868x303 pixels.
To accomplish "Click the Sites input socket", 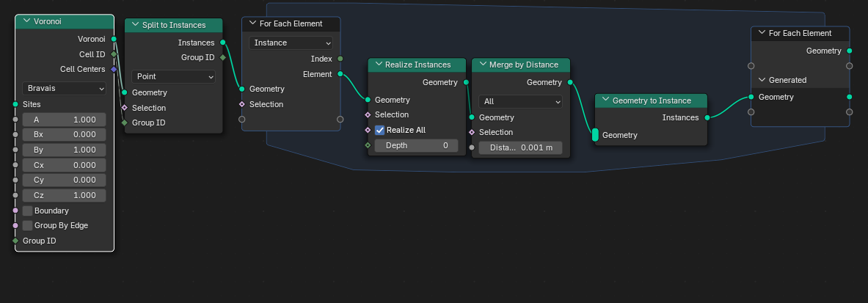I will pos(15,104).
